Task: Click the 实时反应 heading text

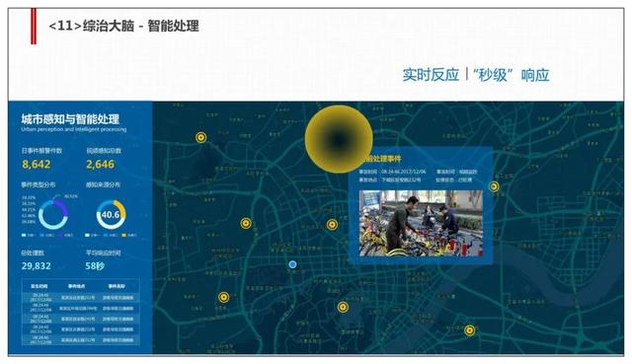Action: point(431,75)
